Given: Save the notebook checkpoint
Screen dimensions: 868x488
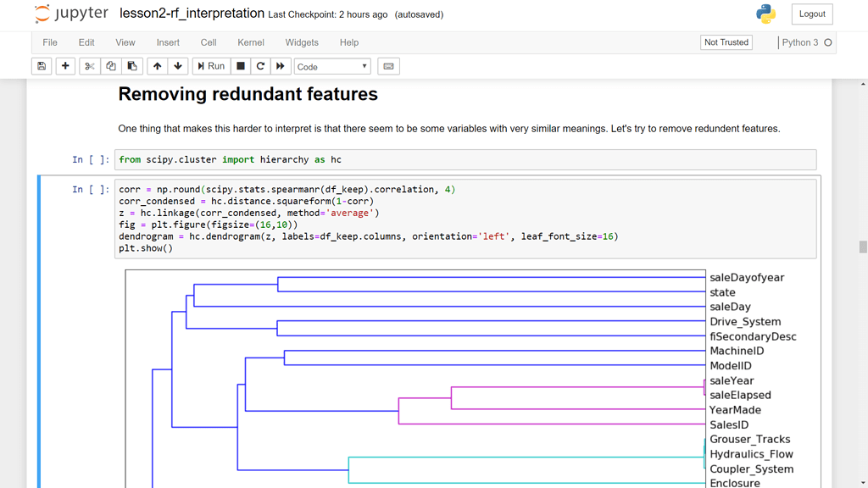Looking at the screenshot, I should tap(42, 65).
